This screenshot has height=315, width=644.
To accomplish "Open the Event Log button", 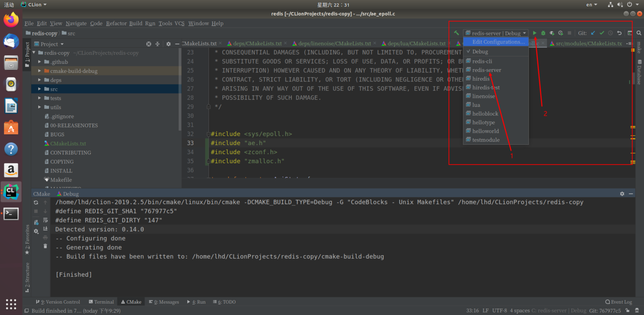I will click(x=619, y=302).
